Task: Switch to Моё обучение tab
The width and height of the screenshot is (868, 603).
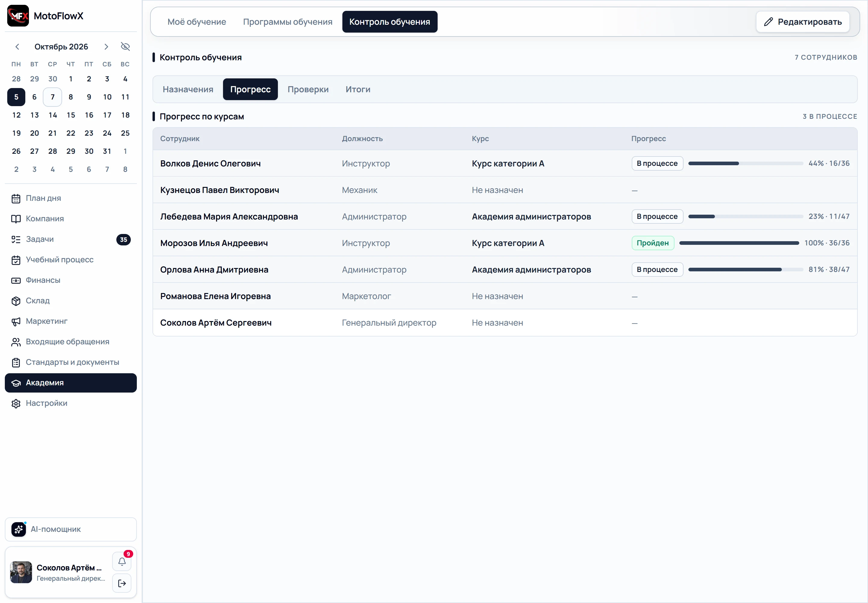Action: coord(197,22)
